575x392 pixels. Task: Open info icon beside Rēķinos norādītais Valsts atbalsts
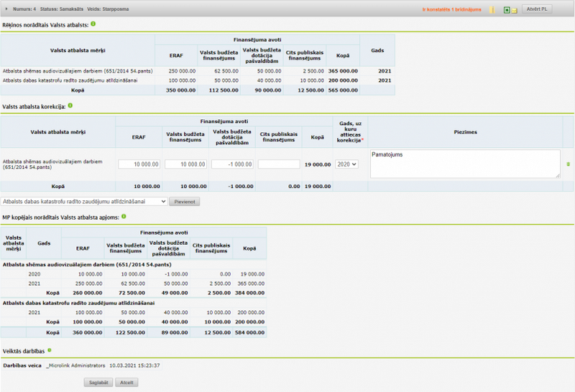pos(93,24)
